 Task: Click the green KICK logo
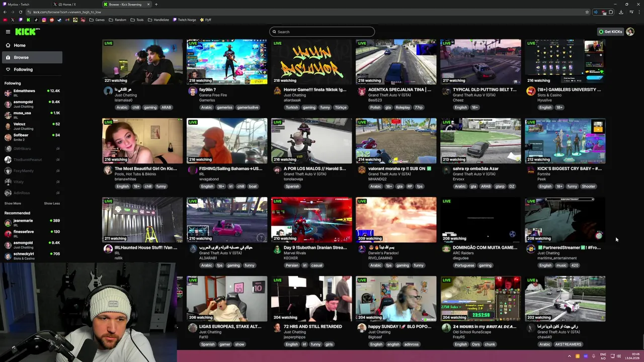pyautogui.click(x=27, y=32)
